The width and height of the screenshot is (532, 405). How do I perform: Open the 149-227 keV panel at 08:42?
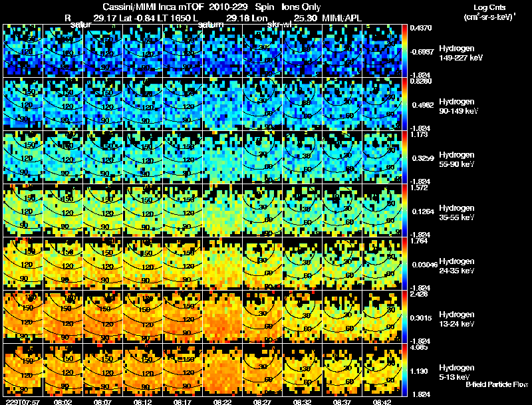tap(382, 51)
